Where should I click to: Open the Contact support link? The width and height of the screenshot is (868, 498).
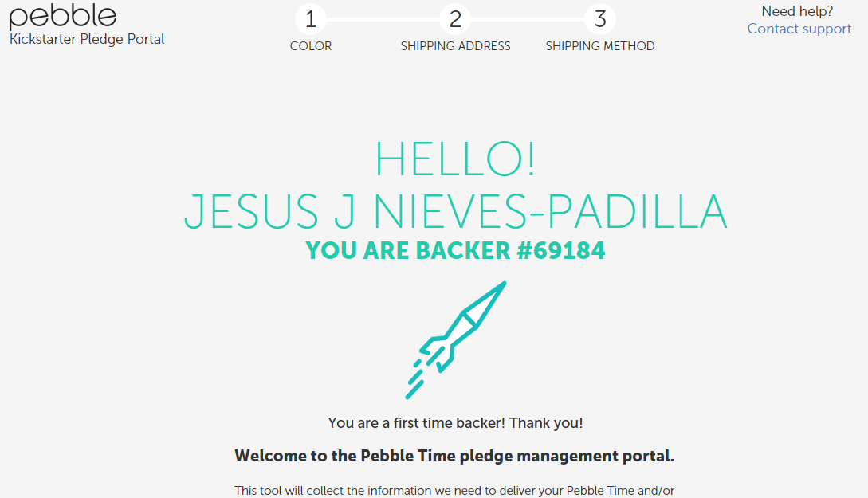[799, 29]
